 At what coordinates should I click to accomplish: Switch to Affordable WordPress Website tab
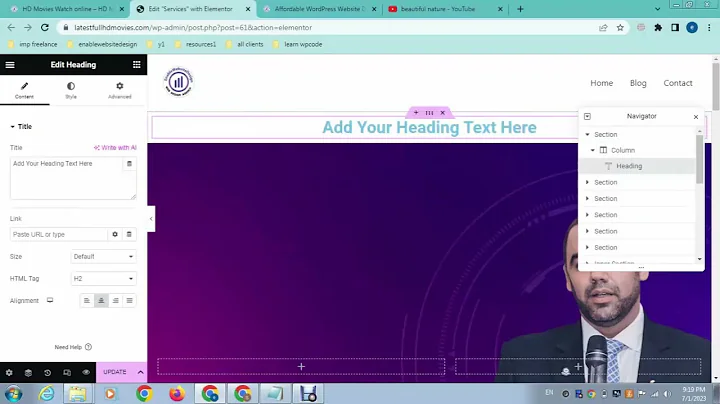(319, 9)
